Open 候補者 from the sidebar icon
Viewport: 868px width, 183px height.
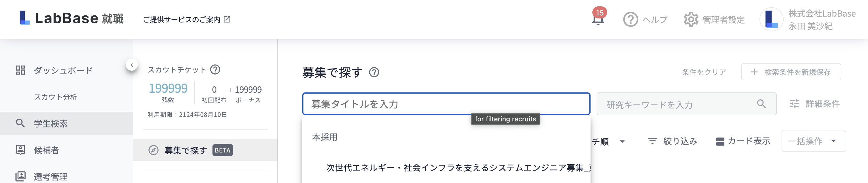(21, 150)
